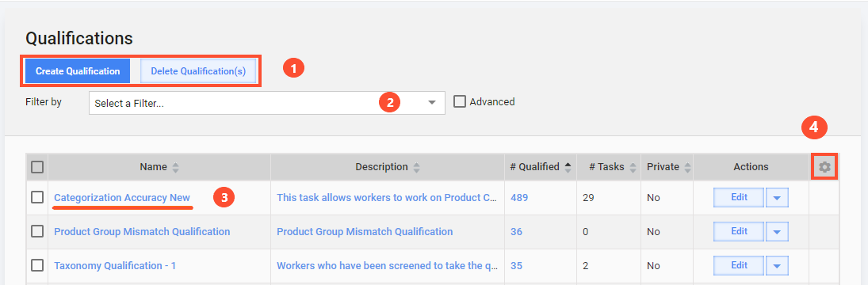The height and width of the screenshot is (285, 868).
Task: Check the Categorization Accuracy New row checkbox
Action: pos(37,197)
